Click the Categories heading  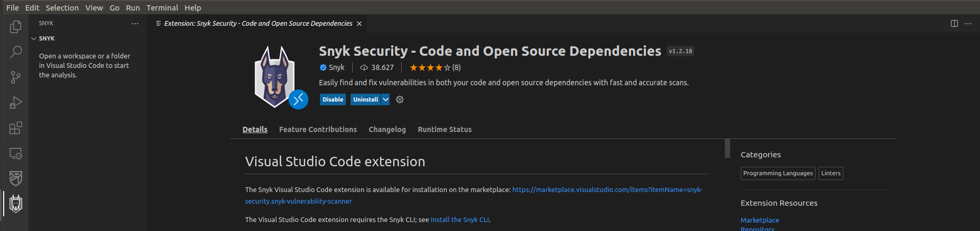pyautogui.click(x=761, y=155)
